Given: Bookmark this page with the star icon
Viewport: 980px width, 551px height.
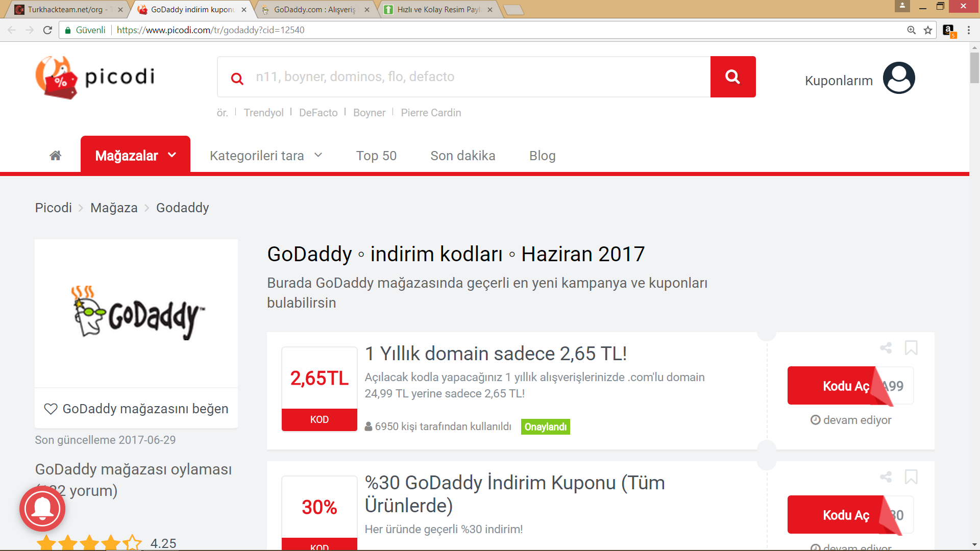Looking at the screenshot, I should [928, 30].
